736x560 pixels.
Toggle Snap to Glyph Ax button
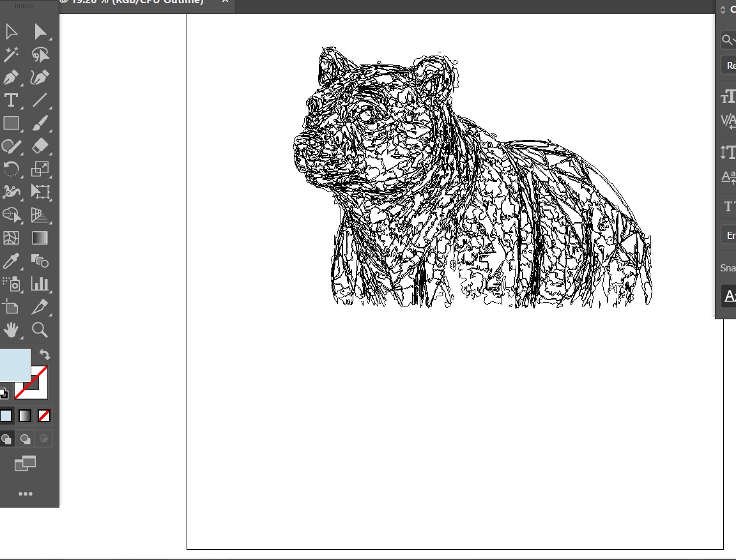(x=729, y=296)
